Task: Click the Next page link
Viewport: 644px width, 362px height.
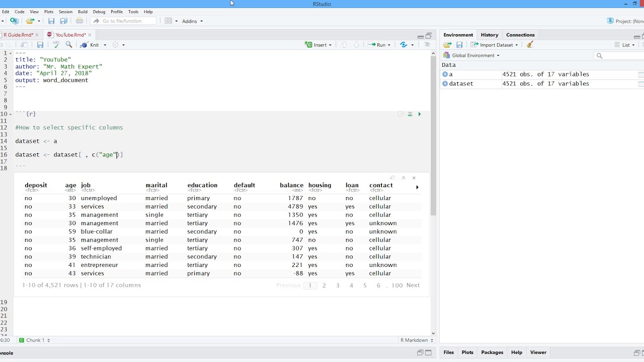Action: coord(413,285)
